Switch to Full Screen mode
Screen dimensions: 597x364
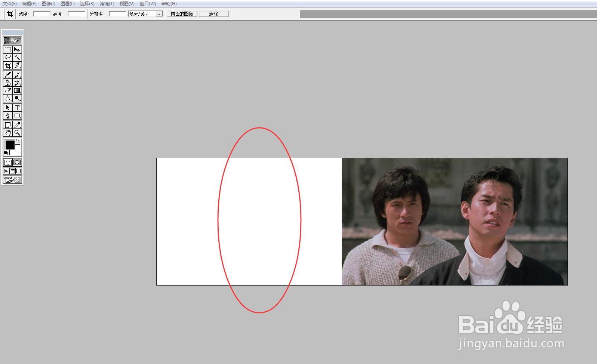[x=19, y=171]
